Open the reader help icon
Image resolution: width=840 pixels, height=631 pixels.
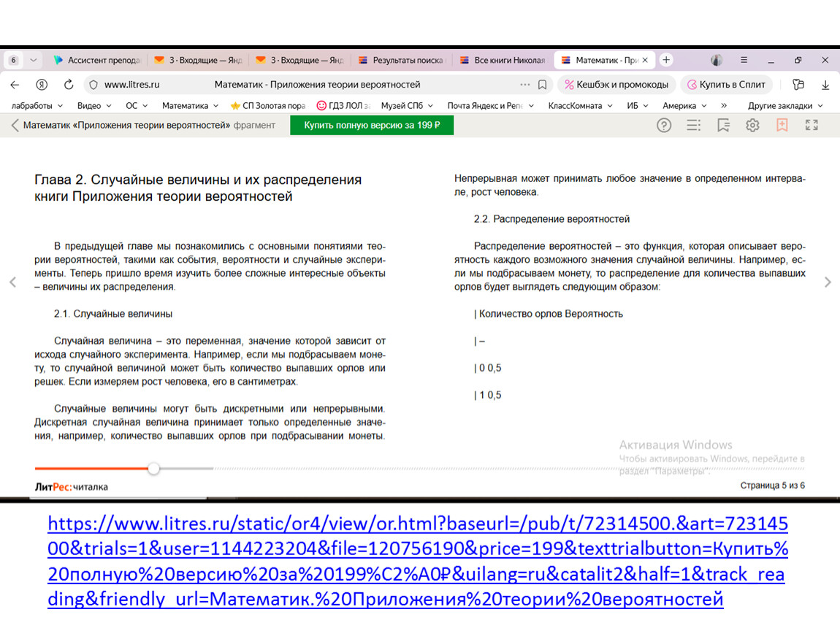coord(663,126)
